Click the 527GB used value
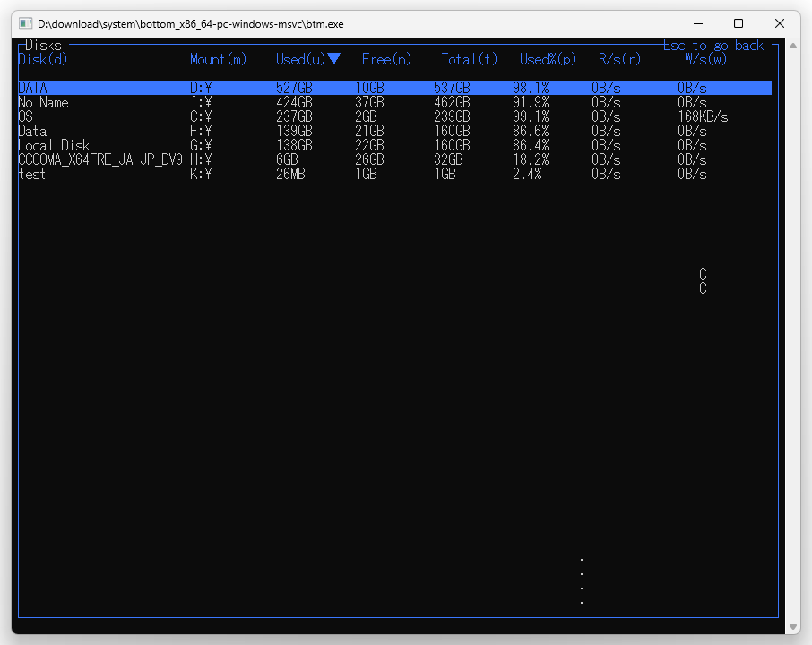 coord(294,88)
